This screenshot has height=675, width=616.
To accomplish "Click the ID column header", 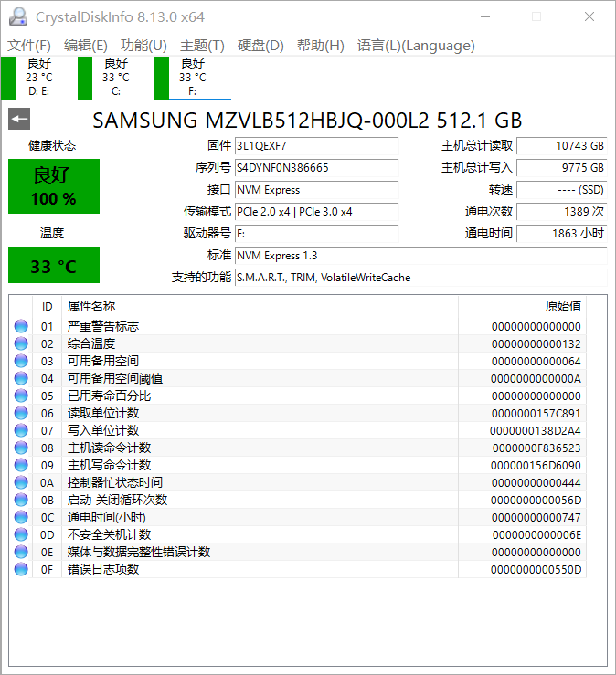I will [x=47, y=307].
